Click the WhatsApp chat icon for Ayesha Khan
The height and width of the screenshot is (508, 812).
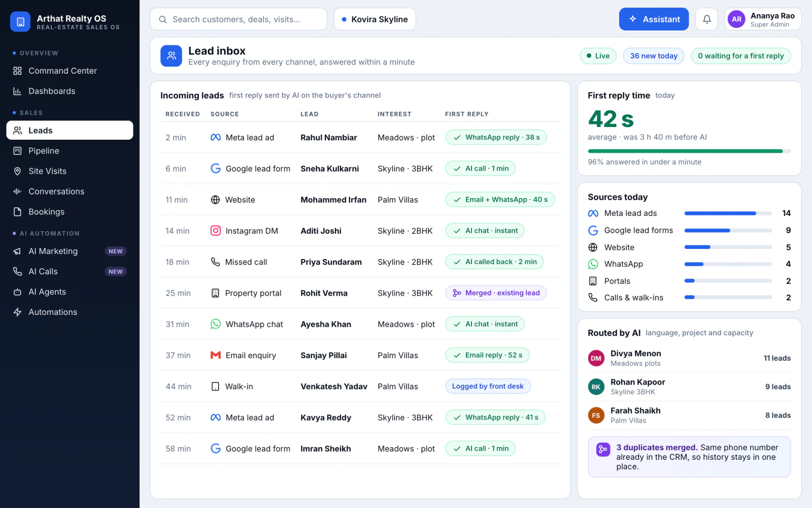(216, 324)
